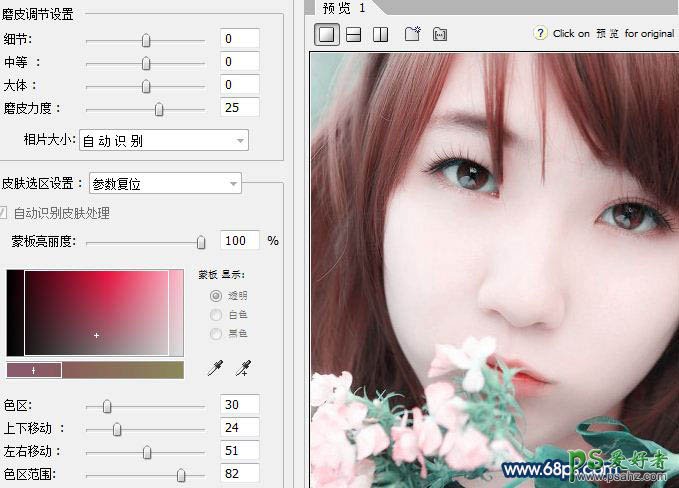Open 皮肤选区设置 dropdown showing 参数复位
Image resolution: width=679 pixels, height=488 pixels.
[165, 183]
